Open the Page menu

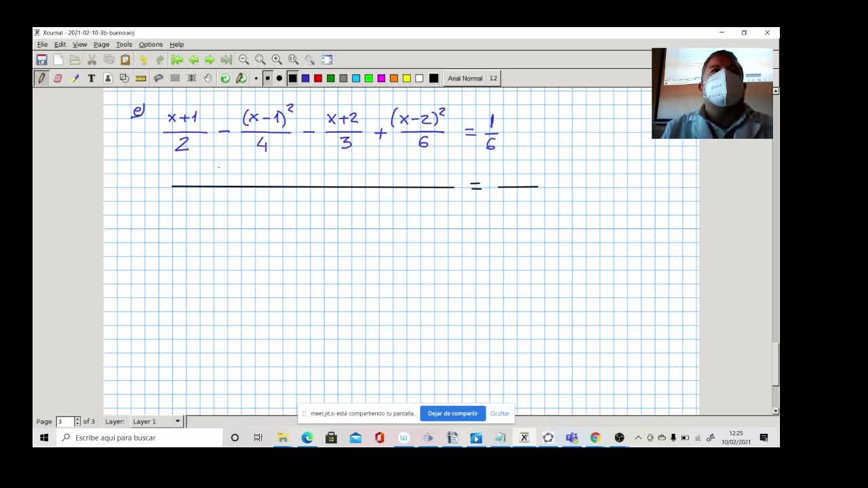[x=102, y=45]
